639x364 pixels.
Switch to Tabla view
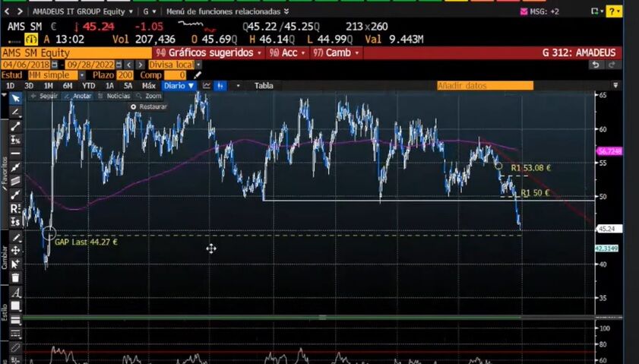click(x=264, y=86)
